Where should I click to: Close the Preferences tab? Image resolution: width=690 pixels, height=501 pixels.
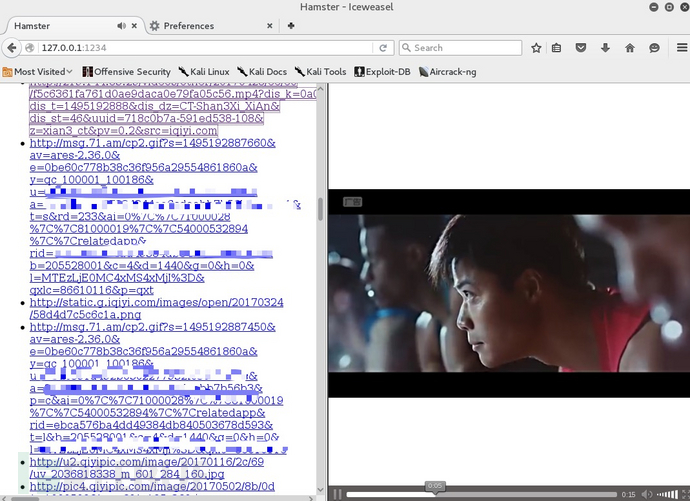[x=270, y=26]
